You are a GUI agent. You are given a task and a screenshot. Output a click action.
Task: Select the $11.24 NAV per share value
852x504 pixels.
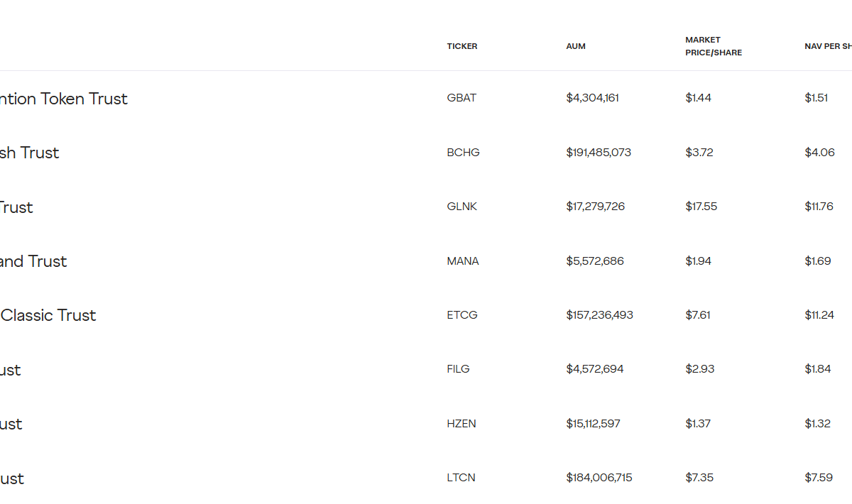(x=819, y=314)
